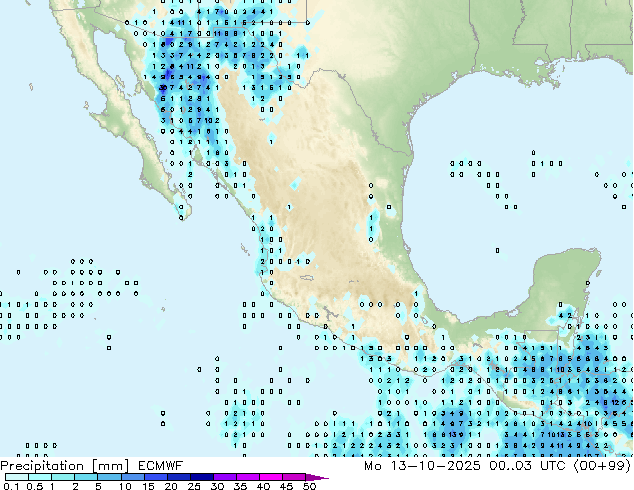Click the date 'Mo 13-10-2025'
The height and width of the screenshot is (490, 634).
(422, 466)
